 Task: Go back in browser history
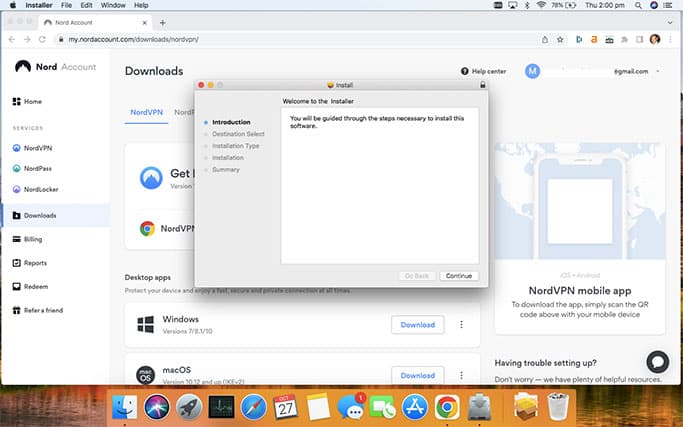point(12,39)
